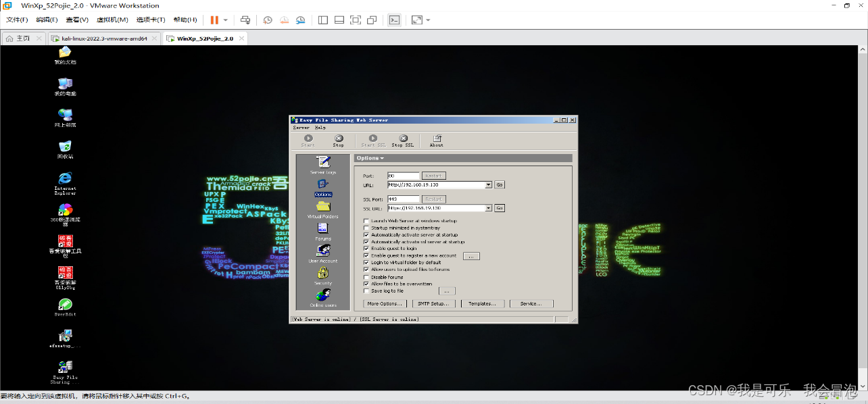Click the SMTP Setup... button

tap(435, 304)
